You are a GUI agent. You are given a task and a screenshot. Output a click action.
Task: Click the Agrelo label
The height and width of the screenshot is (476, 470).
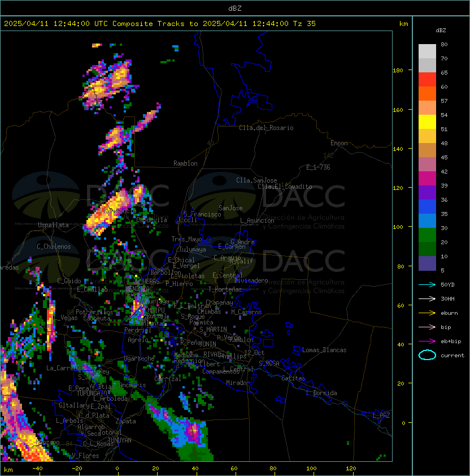pyautogui.click(x=138, y=340)
